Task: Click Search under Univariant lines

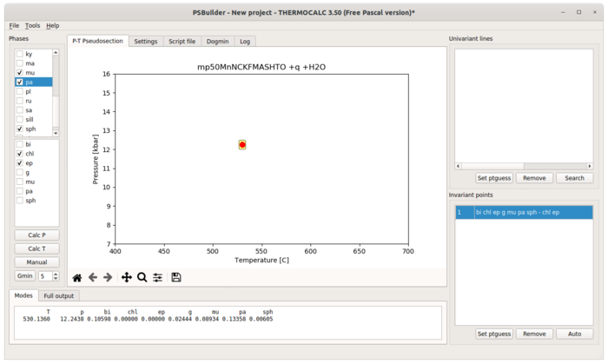Action: pos(574,178)
